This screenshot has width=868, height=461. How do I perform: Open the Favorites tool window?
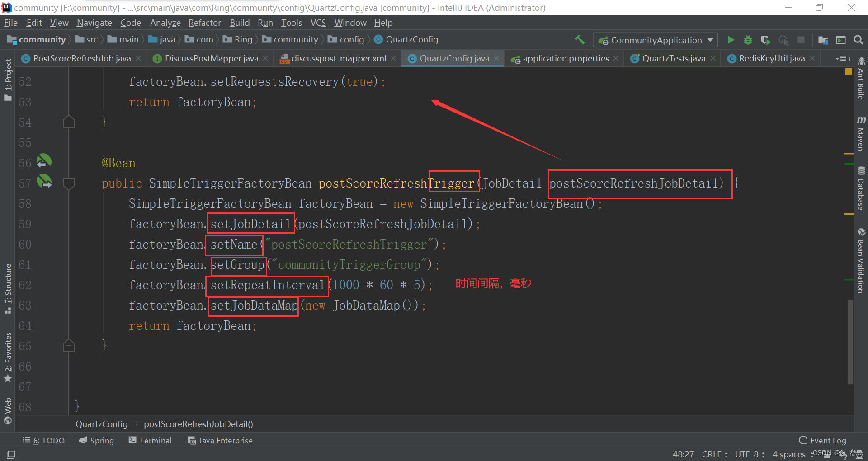[x=8, y=357]
